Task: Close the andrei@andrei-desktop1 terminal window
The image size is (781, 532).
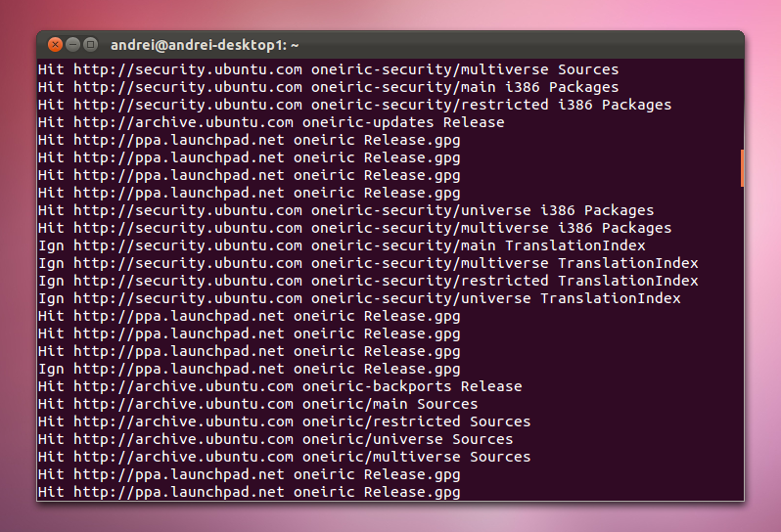Action: click(55, 45)
